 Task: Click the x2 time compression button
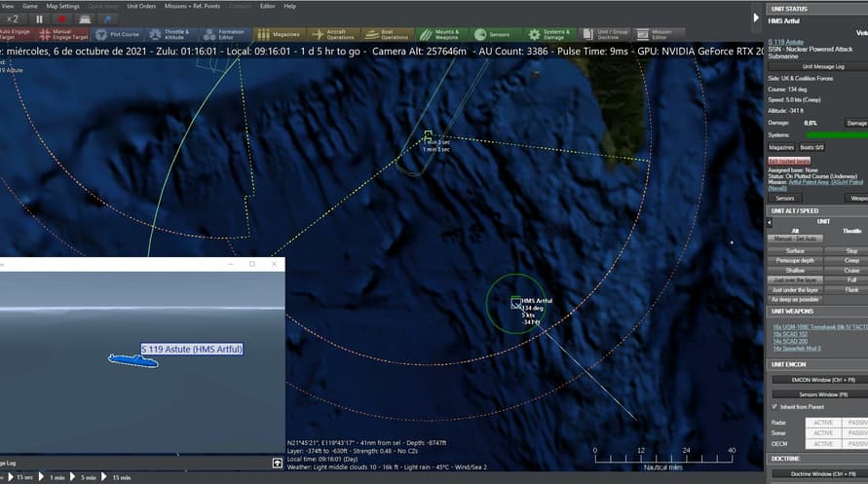click(13, 19)
